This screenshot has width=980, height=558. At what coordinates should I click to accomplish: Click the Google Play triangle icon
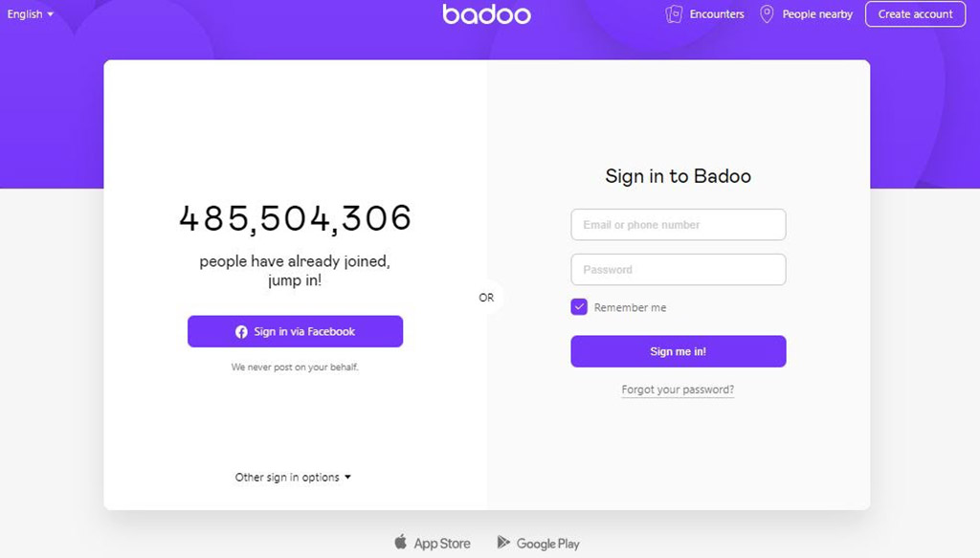pyautogui.click(x=503, y=543)
